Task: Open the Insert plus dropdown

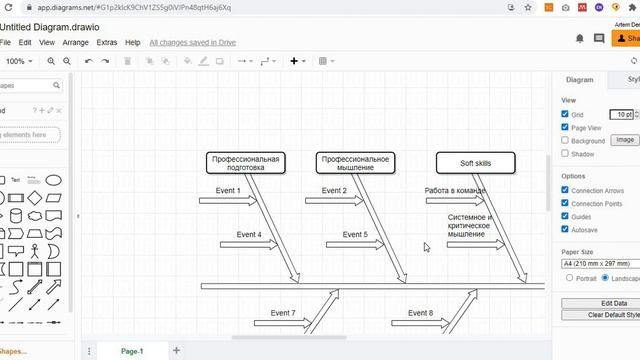Action: coord(298,61)
